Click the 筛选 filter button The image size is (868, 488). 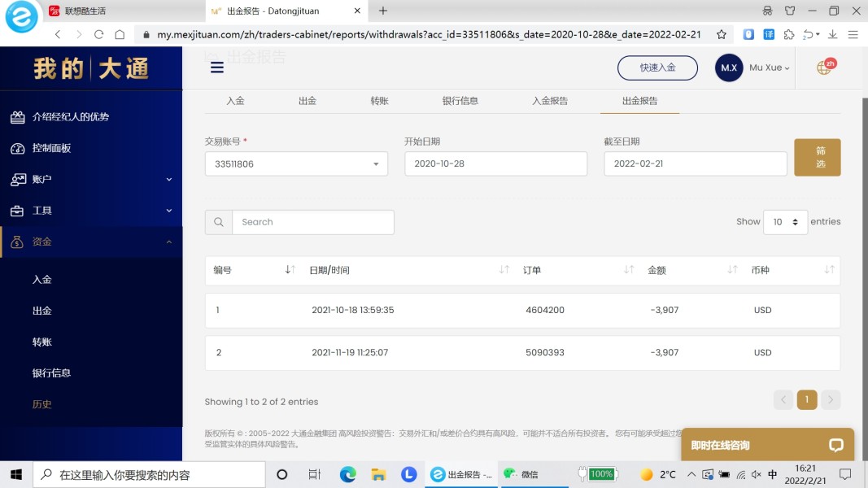click(x=818, y=157)
